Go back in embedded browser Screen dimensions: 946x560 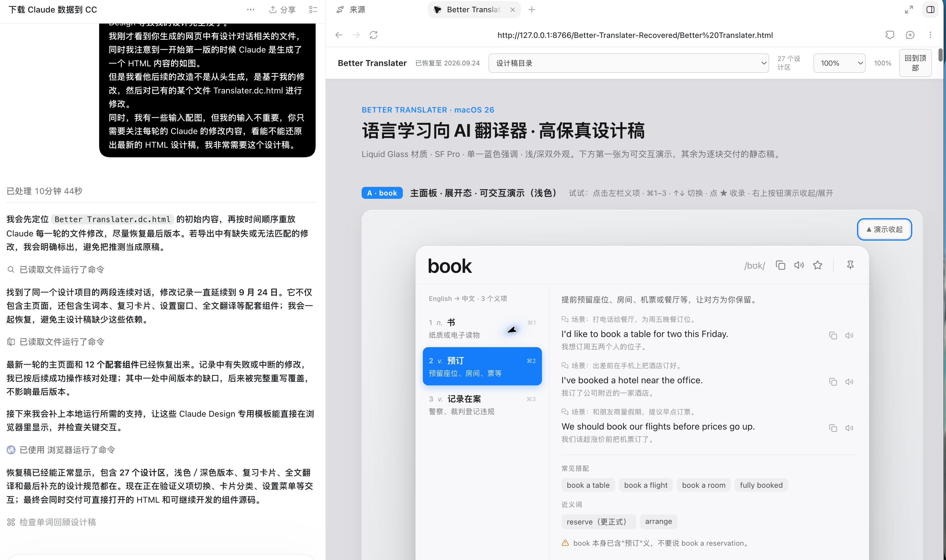[x=339, y=35]
